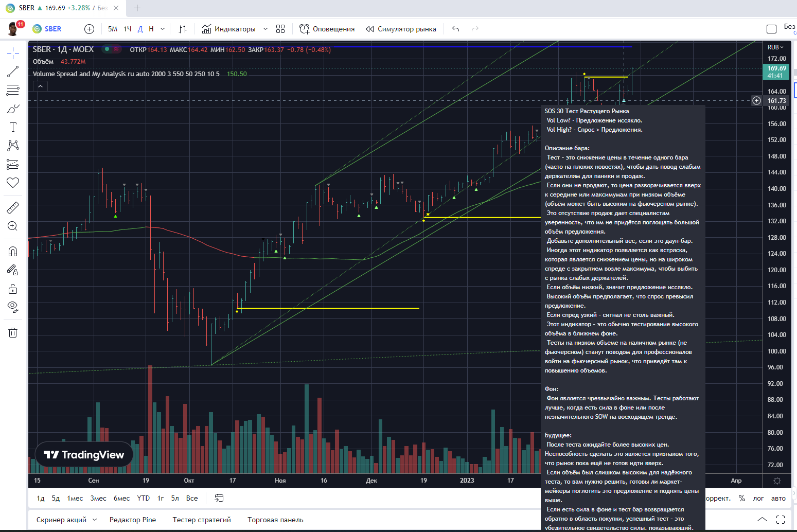Open the heart icons tool
Screen dimensions: 797x532
pyautogui.click(x=13, y=183)
